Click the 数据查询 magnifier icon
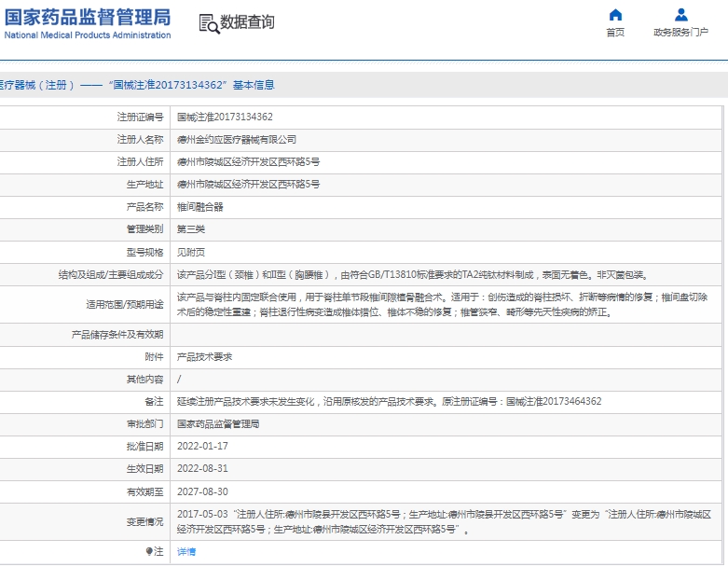The image size is (728, 567). [x=209, y=23]
